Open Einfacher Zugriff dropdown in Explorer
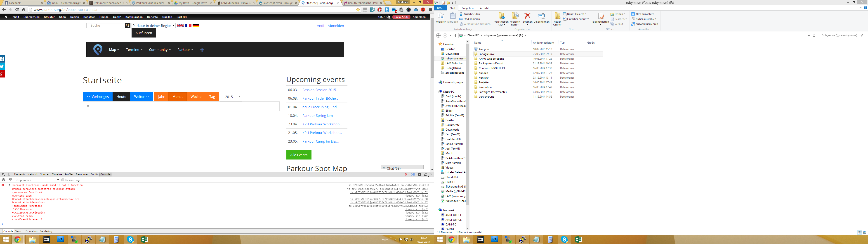Screen dimensions: 868x244 point(576,19)
